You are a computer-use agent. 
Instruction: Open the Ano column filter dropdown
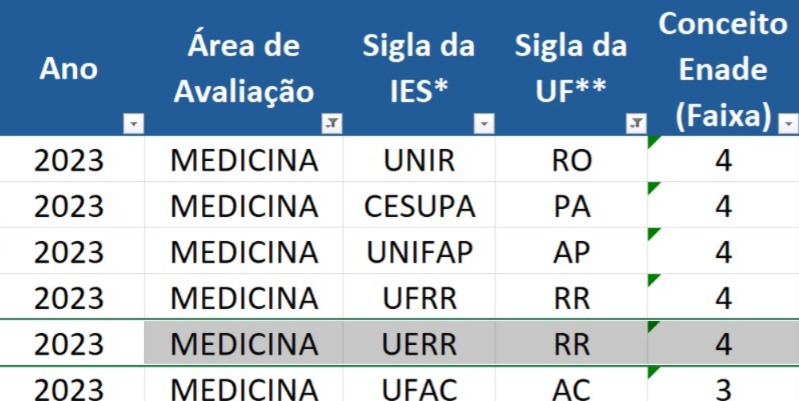pyautogui.click(x=133, y=124)
